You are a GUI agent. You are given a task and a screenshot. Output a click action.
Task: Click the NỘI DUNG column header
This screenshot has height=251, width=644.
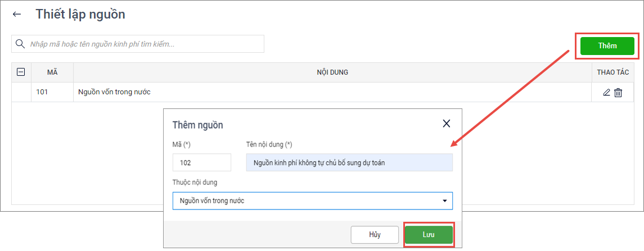(332, 72)
